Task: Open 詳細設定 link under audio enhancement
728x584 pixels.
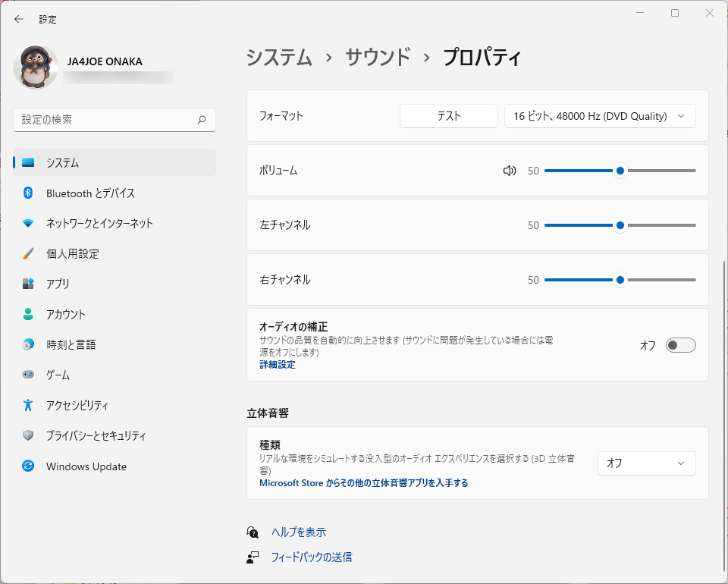Action: (278, 365)
